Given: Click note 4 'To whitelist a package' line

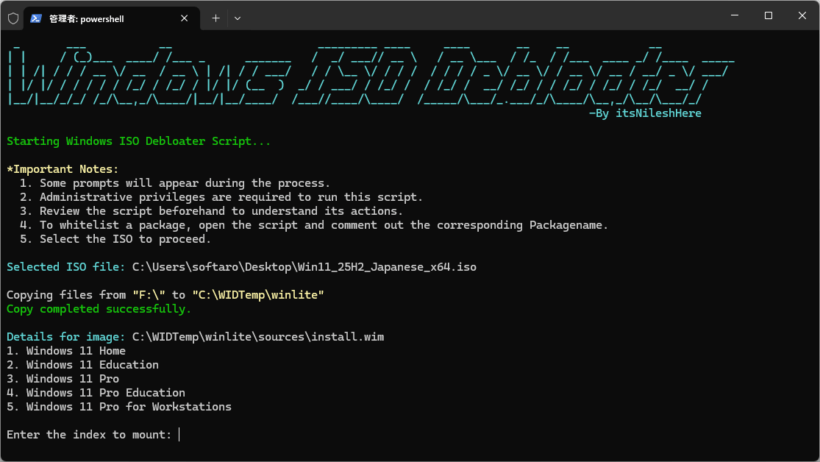Looking at the screenshot, I should (x=314, y=226).
